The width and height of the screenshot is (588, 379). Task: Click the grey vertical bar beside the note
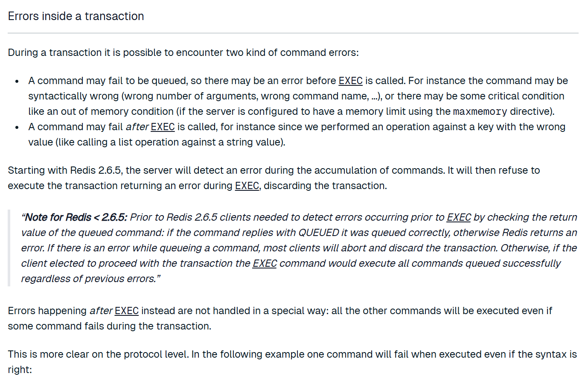[x=9, y=248]
